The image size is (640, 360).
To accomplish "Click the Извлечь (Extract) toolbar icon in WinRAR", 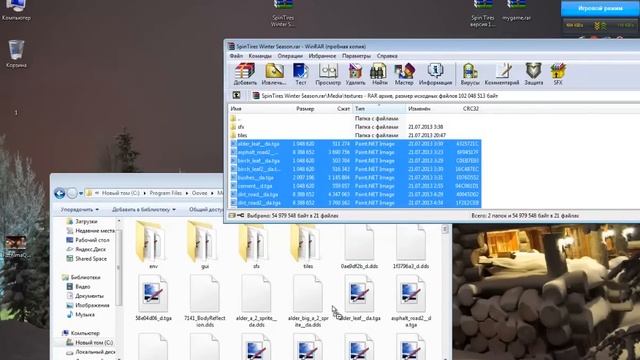I will [x=274, y=74].
